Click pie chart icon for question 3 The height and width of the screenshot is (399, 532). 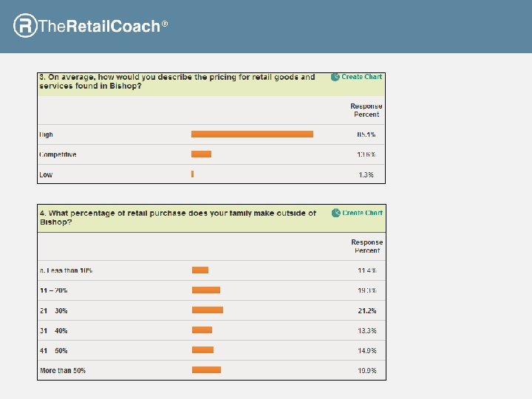tap(335, 77)
